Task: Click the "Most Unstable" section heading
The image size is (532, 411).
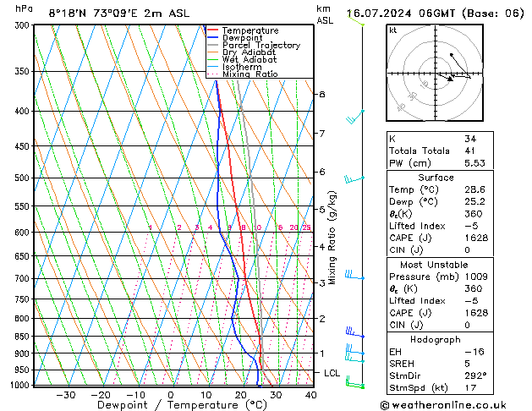Action: tap(434, 265)
